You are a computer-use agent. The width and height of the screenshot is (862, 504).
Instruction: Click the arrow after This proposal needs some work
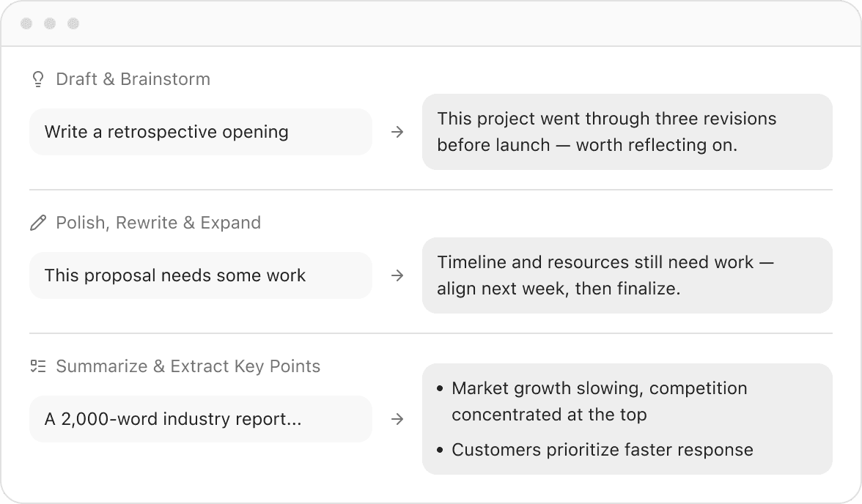tap(397, 275)
